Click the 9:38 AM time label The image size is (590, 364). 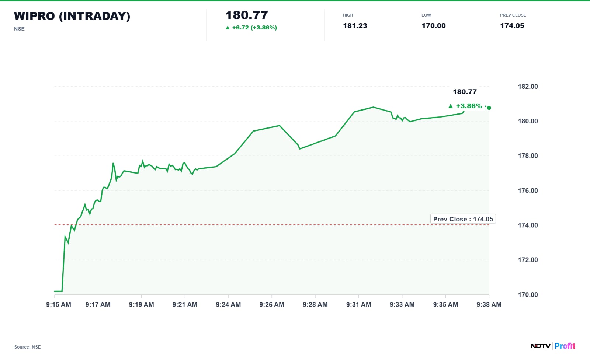tap(489, 305)
